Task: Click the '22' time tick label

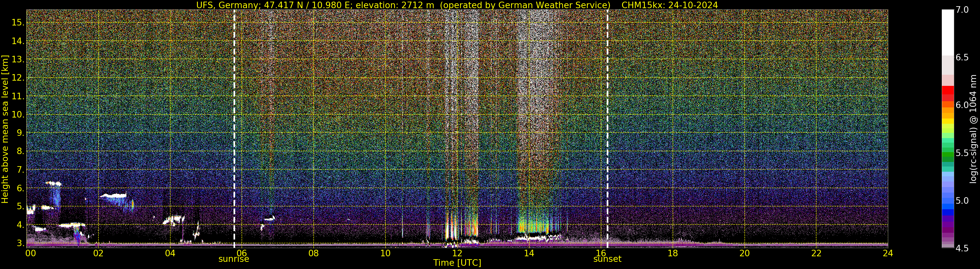Action: click(x=816, y=253)
